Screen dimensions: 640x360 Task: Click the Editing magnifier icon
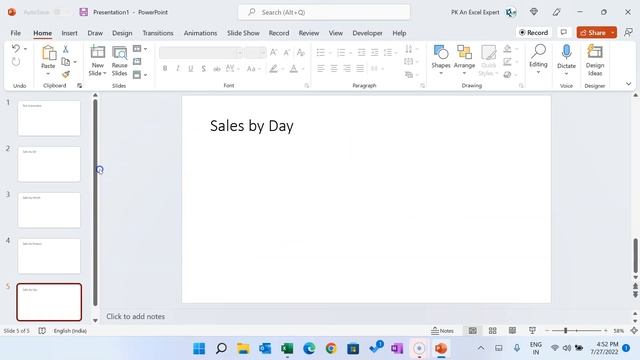coord(538,52)
